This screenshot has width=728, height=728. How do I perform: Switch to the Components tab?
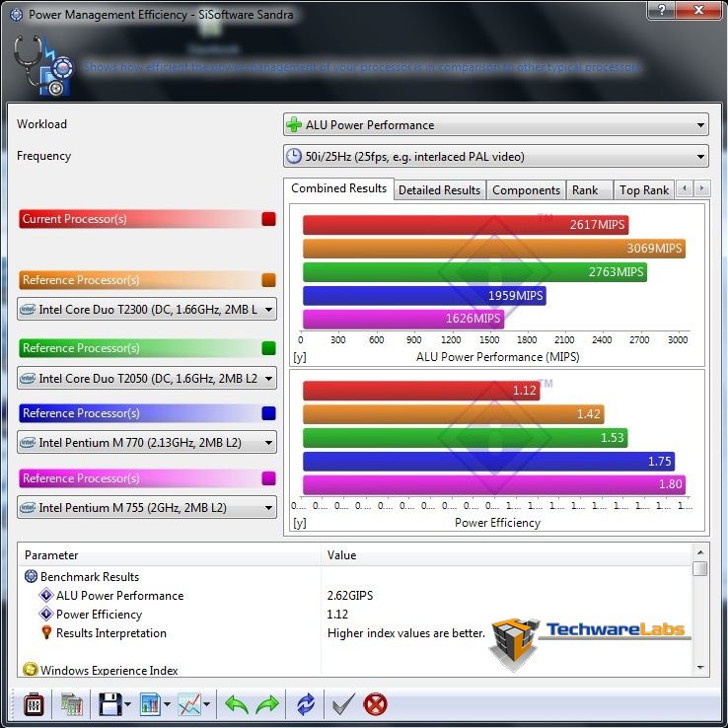pos(526,190)
